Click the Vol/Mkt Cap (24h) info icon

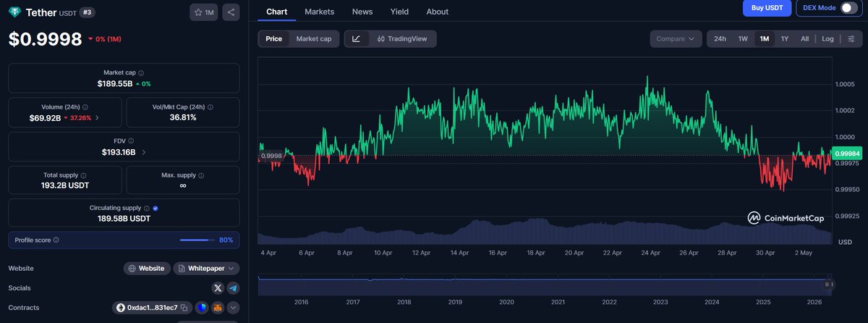click(211, 107)
